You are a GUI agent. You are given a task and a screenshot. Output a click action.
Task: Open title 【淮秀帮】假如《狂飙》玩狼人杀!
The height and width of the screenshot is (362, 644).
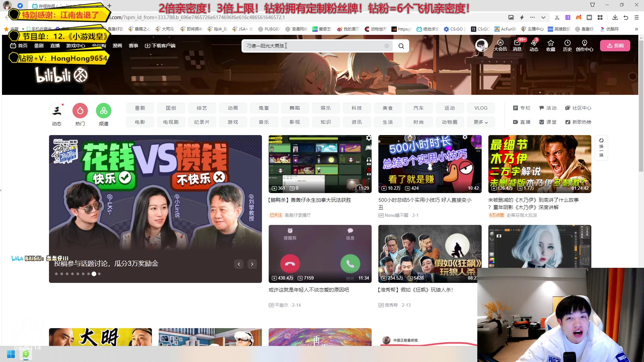(x=416, y=290)
